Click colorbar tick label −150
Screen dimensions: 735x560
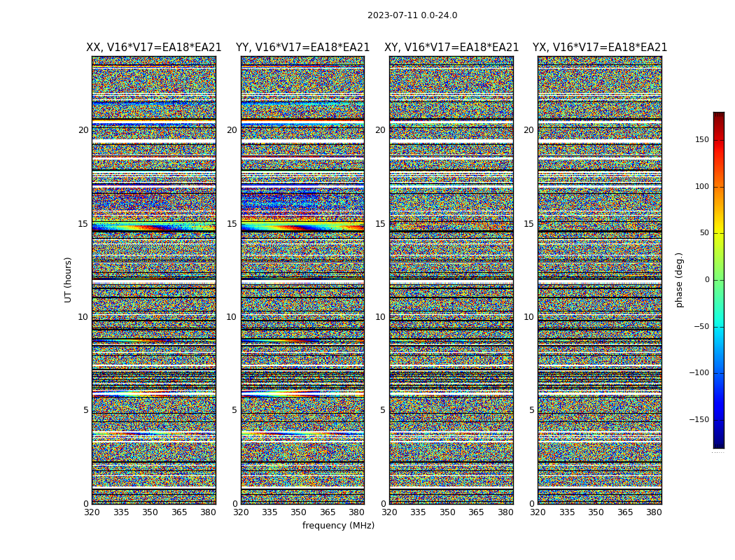699,419
